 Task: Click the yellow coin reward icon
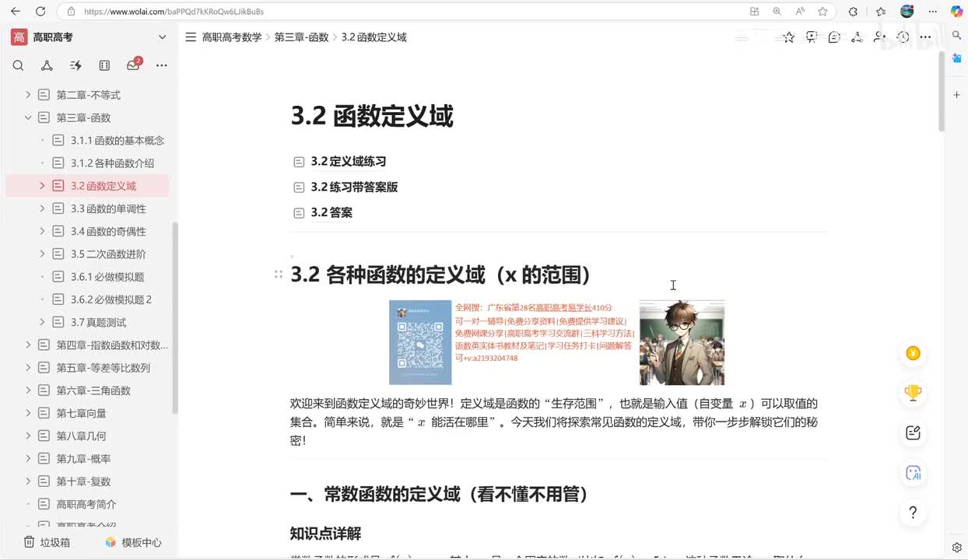(x=914, y=353)
